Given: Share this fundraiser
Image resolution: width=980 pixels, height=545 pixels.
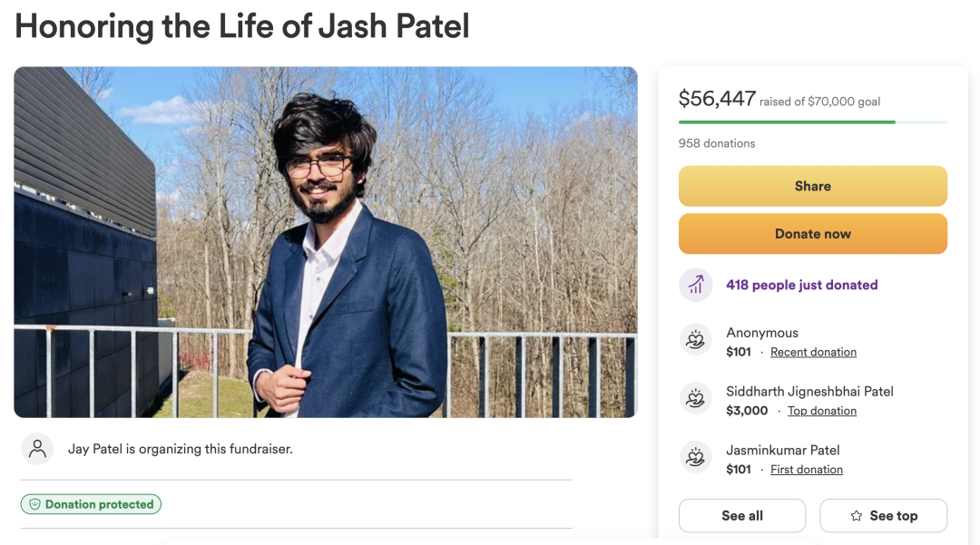Looking at the screenshot, I should 812,186.
